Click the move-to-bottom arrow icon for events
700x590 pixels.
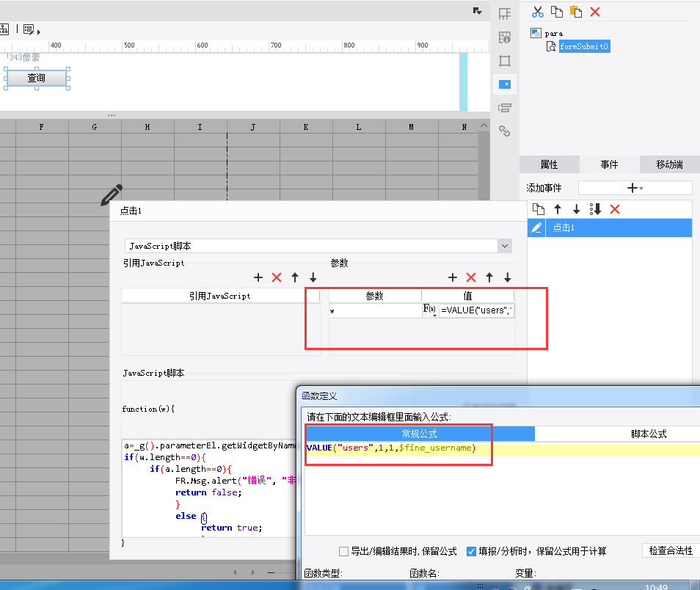[595, 209]
